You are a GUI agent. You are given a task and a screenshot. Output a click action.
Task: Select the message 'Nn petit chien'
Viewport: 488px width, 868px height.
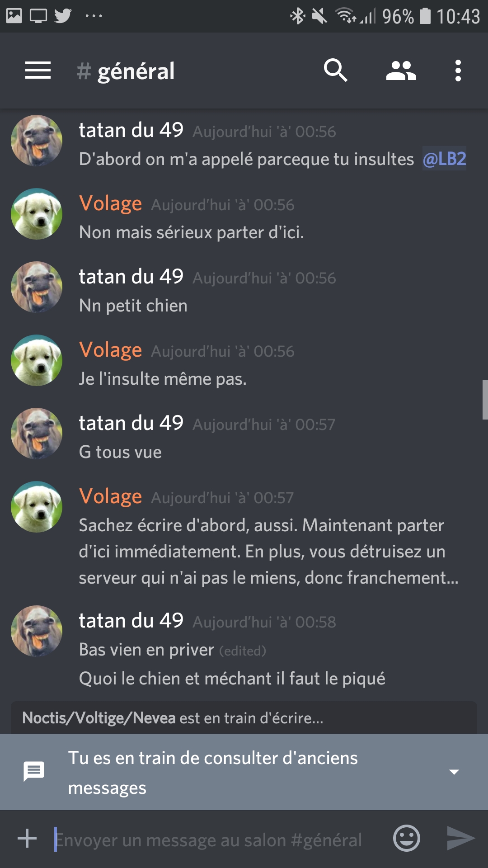tap(133, 306)
